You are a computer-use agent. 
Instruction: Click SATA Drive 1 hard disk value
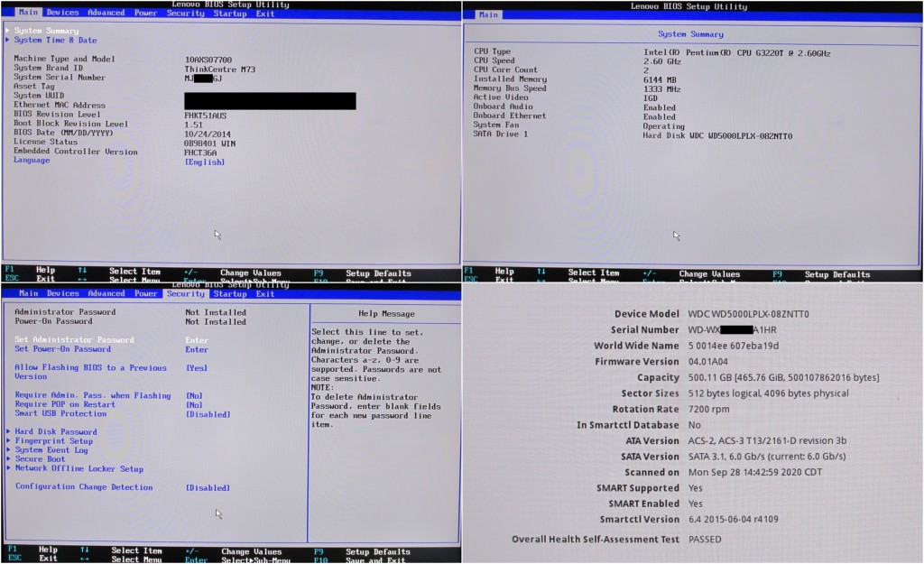[x=717, y=135]
